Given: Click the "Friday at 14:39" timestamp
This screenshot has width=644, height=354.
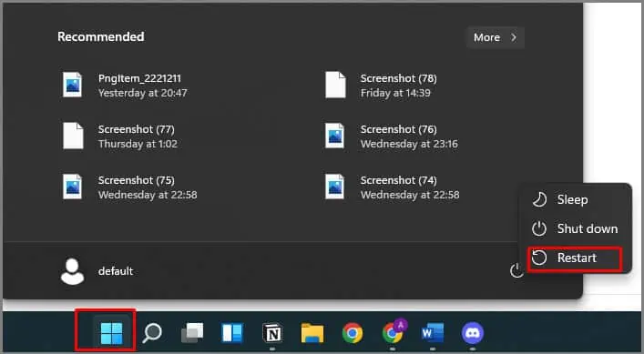Looking at the screenshot, I should (395, 93).
